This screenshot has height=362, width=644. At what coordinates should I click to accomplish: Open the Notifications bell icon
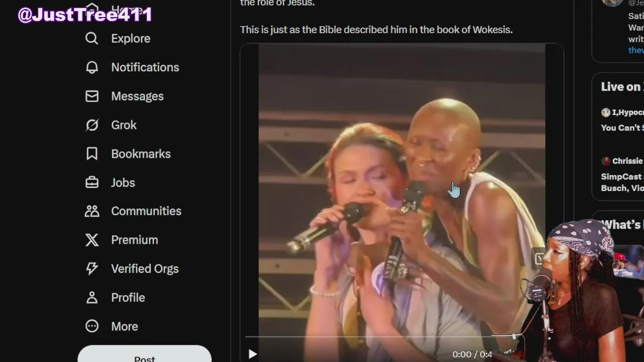click(92, 67)
